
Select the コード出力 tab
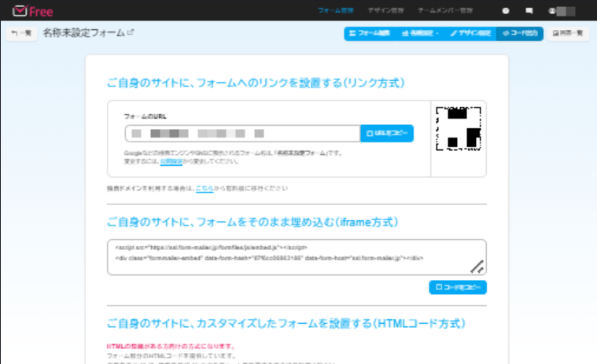coord(519,34)
